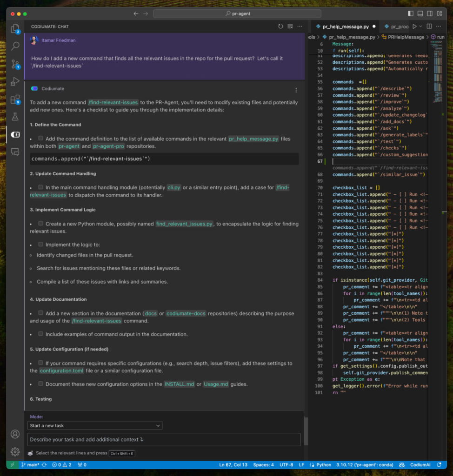The width and height of the screenshot is (453, 476).
Task: Check the 'Include examples of command output' checkbox
Action: pos(40,334)
